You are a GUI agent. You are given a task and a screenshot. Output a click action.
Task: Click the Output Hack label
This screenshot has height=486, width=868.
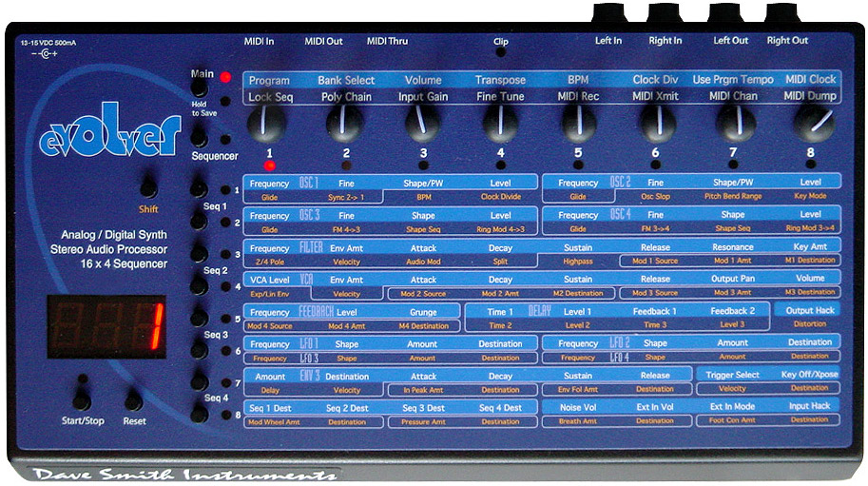(x=810, y=311)
